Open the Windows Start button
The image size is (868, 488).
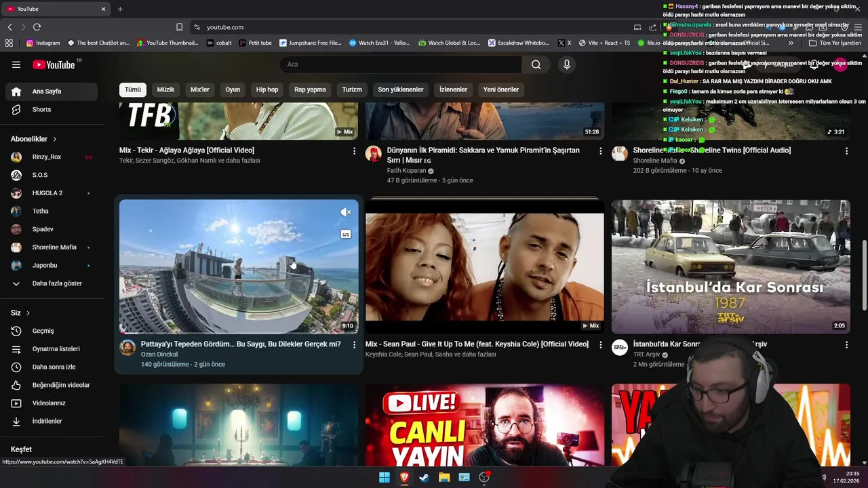[x=384, y=477]
